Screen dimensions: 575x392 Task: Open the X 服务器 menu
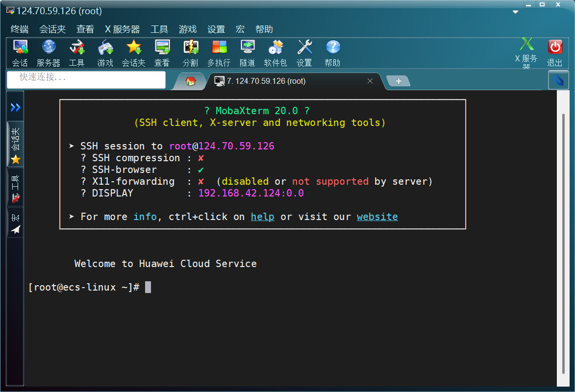[123, 29]
